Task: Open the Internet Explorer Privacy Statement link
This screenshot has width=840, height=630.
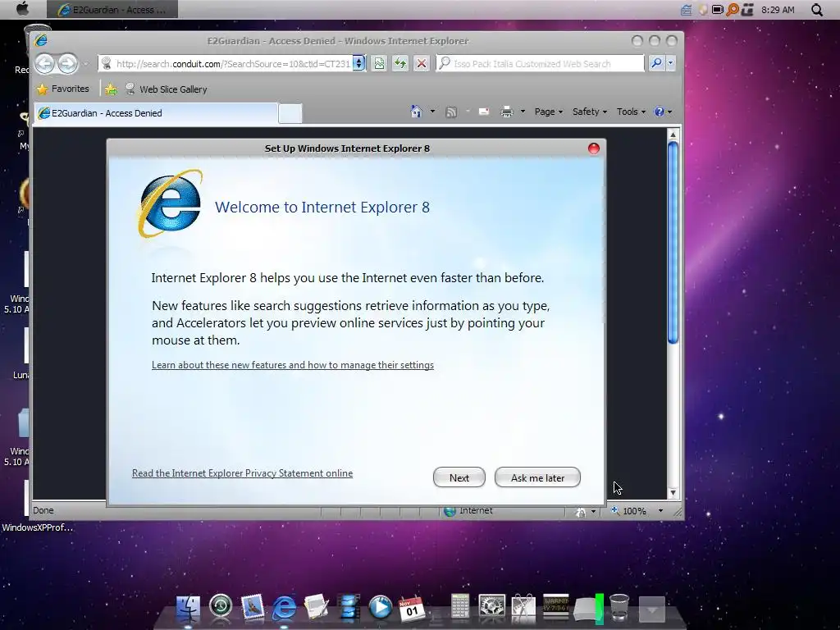Action: coord(242,473)
